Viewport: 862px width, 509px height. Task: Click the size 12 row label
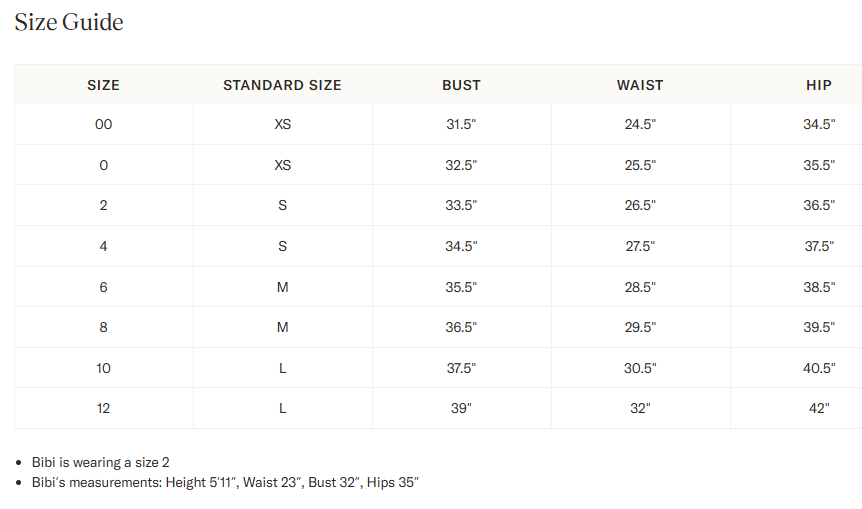103,408
